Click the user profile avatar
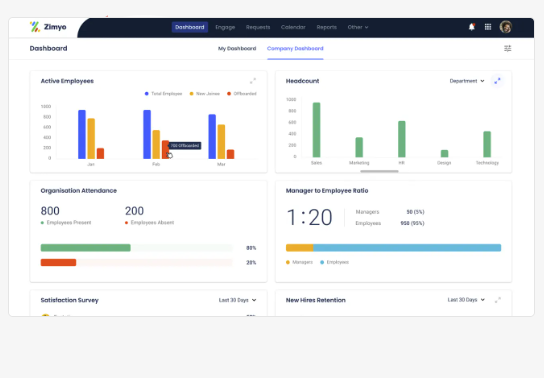 click(505, 27)
